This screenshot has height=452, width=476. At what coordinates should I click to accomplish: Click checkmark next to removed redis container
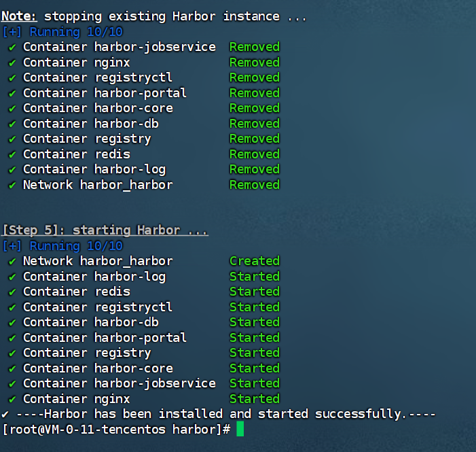(12, 154)
